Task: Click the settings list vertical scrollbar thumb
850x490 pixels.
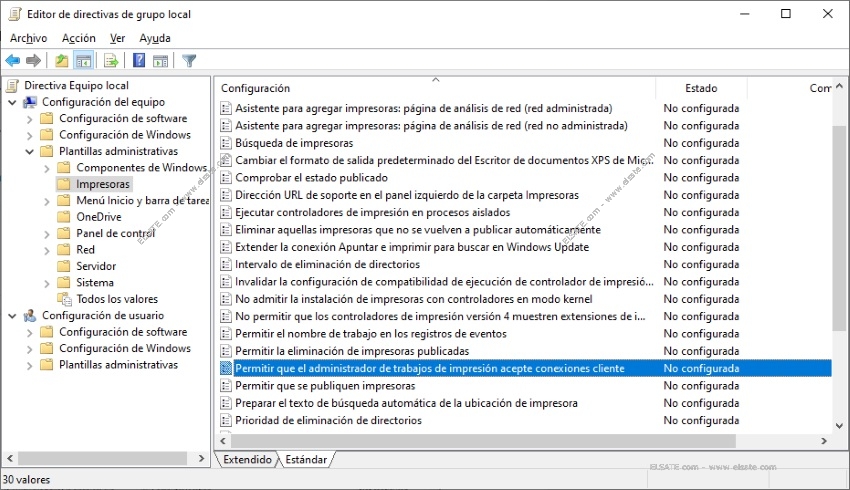Action: click(839, 228)
